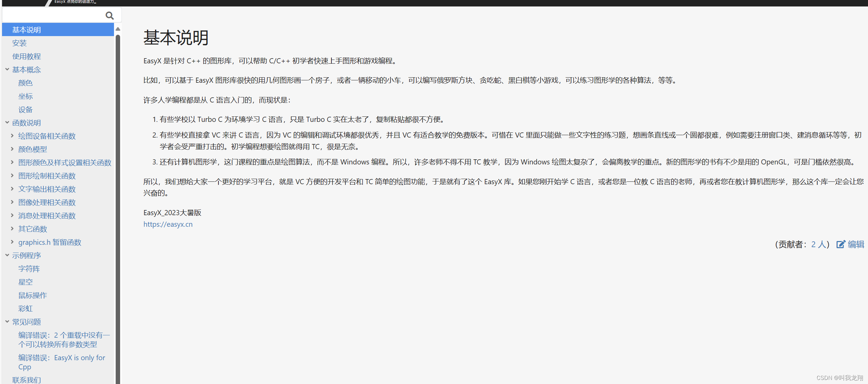This screenshot has width=868, height=384.
Task: Open the 基本概念 page
Action: [x=27, y=69]
